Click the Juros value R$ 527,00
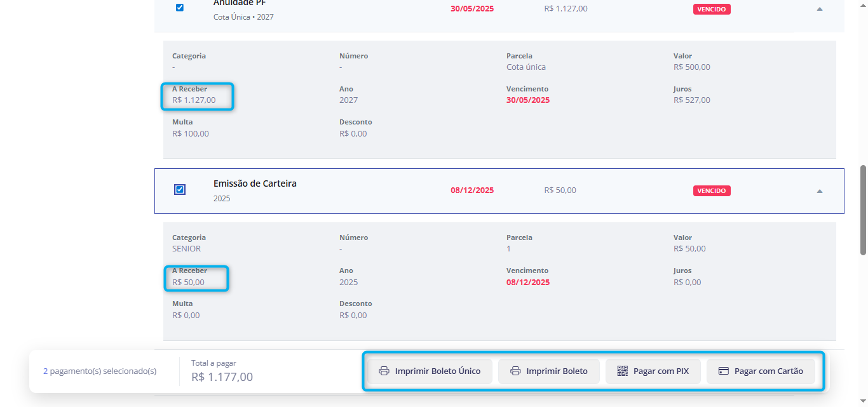868x407 pixels. (692, 100)
